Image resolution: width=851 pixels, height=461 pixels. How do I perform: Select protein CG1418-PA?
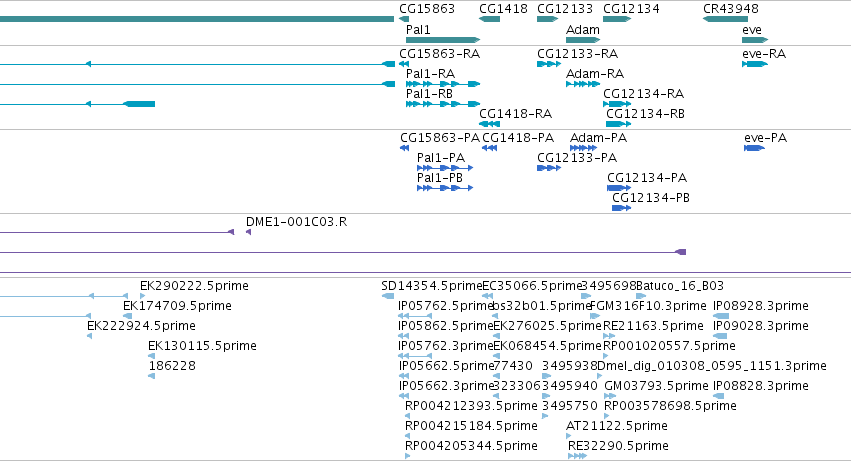click(518, 138)
